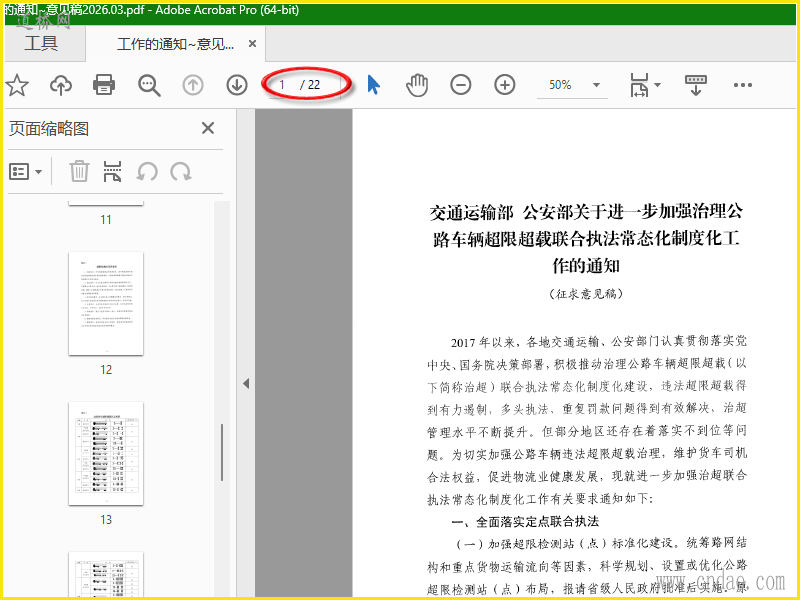
Task: Click the 页面缩略图 panel title
Action: [49, 129]
